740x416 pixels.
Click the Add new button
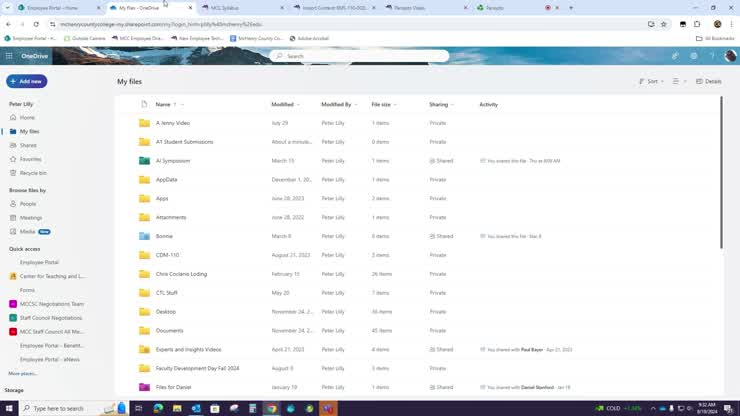pyautogui.click(x=26, y=81)
